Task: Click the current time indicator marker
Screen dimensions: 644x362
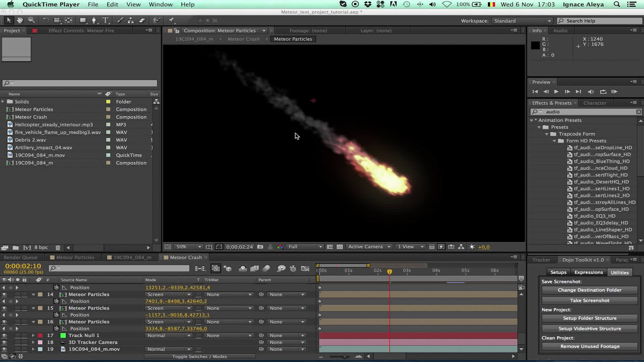Action: coord(389,271)
